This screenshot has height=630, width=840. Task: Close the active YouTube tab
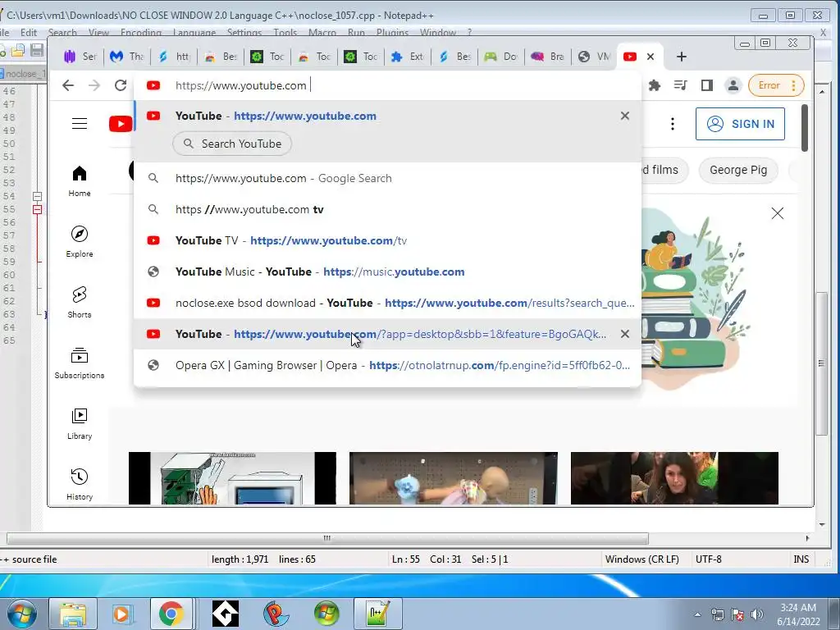pyautogui.click(x=651, y=57)
